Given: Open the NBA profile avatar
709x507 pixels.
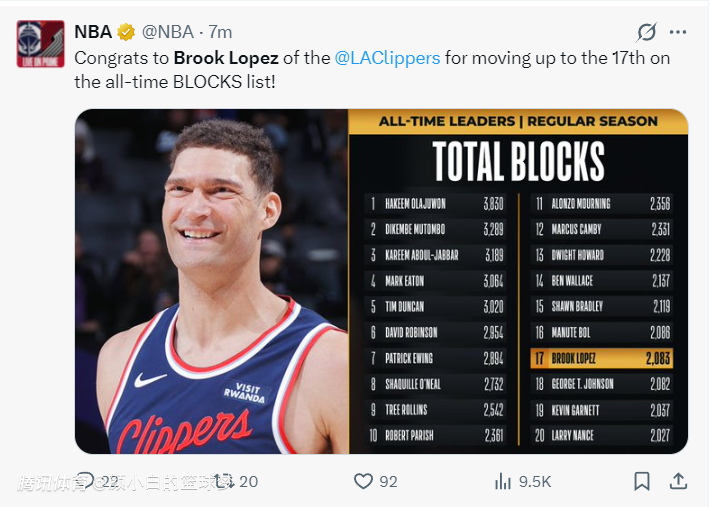Looking at the screenshot, I should point(40,44).
